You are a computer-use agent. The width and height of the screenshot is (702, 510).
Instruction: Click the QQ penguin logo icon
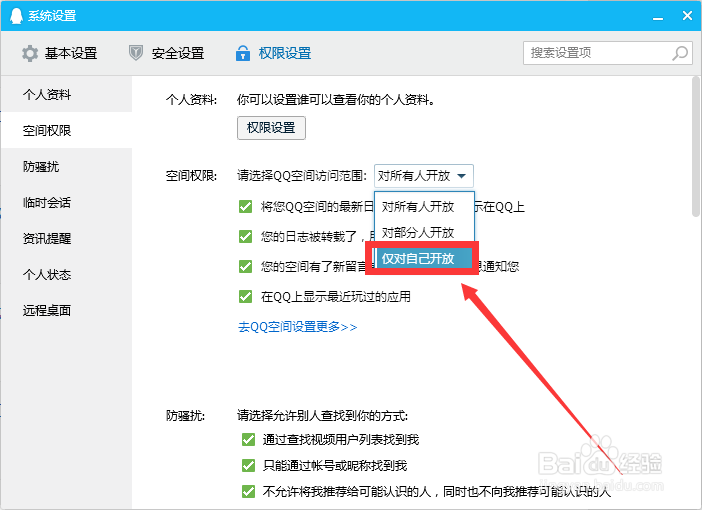pos(16,16)
